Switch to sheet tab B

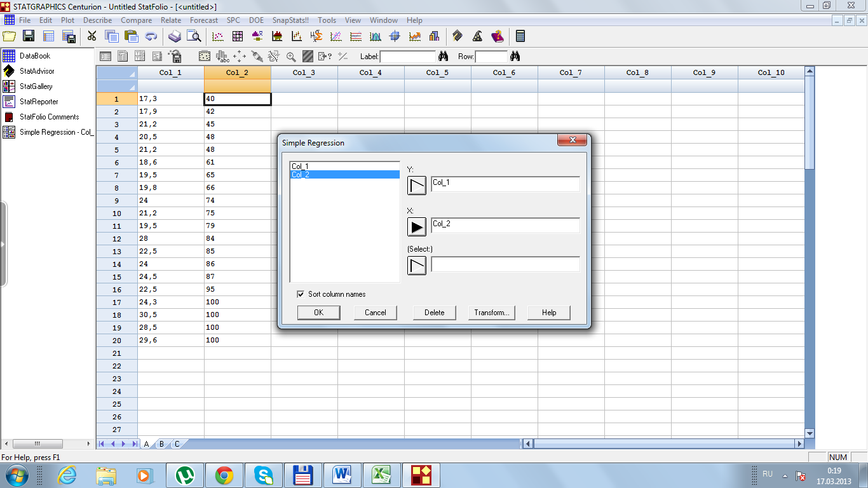coord(161,444)
